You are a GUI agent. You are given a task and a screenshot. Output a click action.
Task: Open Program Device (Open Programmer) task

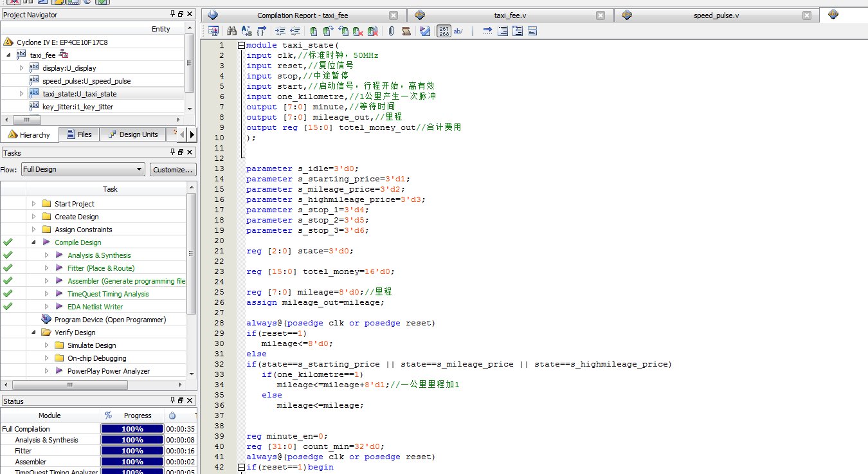(x=110, y=320)
